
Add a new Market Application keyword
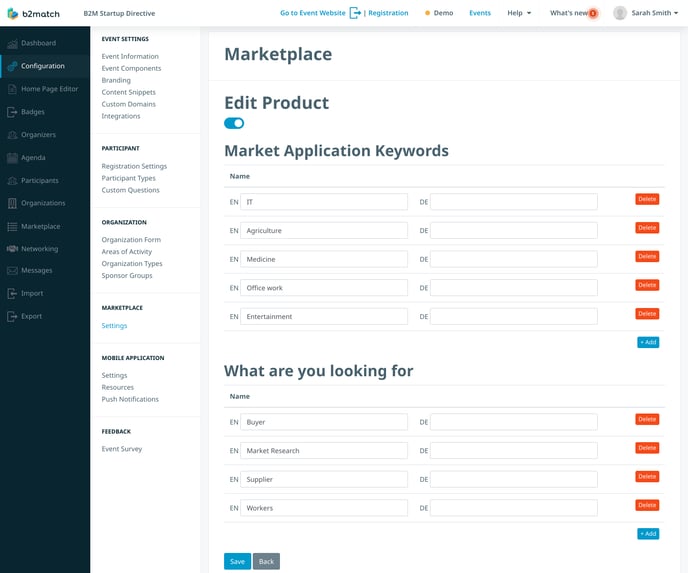click(x=648, y=342)
